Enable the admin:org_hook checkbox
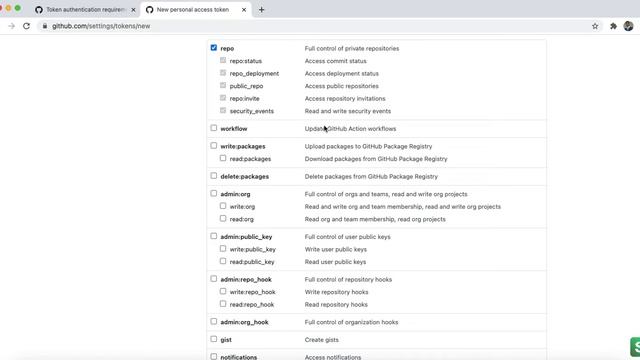The height and width of the screenshot is (360, 640). tap(213, 322)
